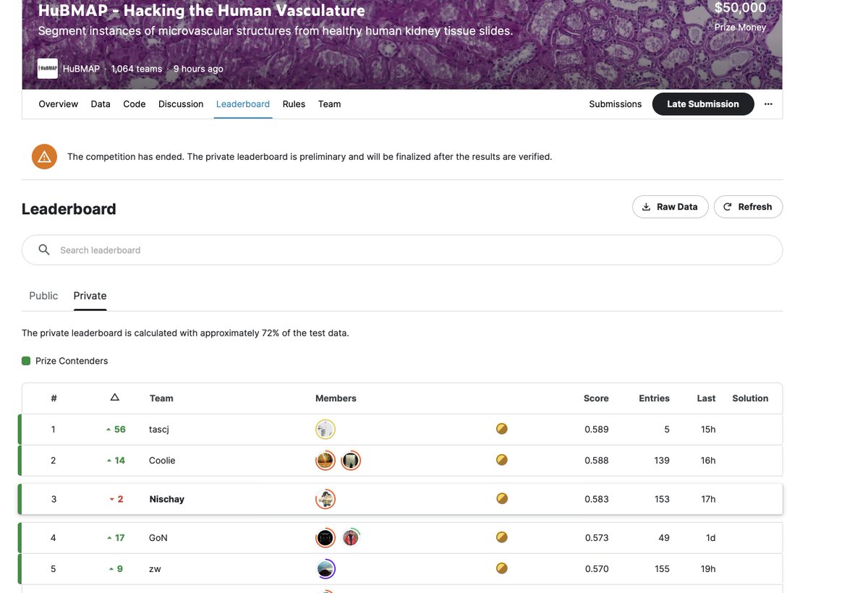This screenshot has width=868, height=593.
Task: Open the three-dots more options menu
Action: tap(768, 104)
